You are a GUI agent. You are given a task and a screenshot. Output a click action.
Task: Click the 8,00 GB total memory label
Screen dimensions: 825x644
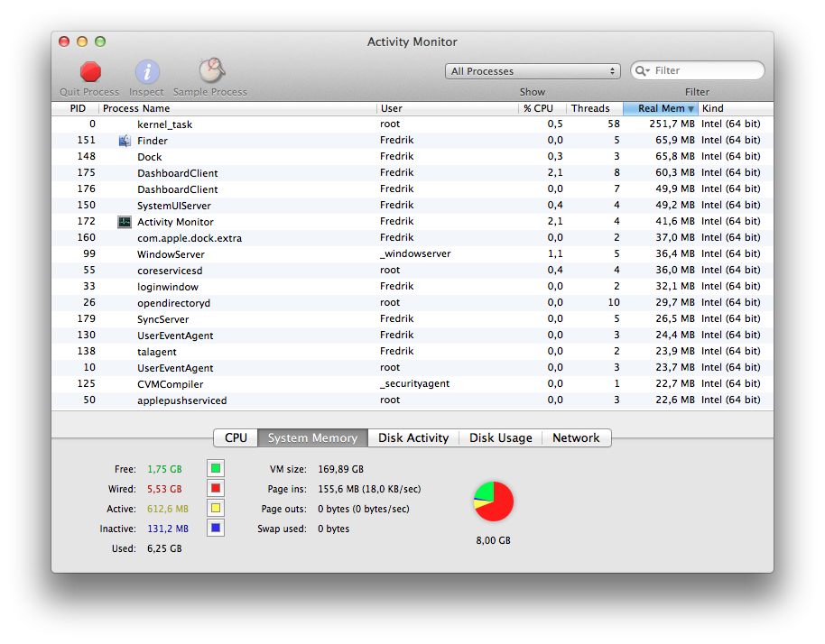pyautogui.click(x=494, y=540)
